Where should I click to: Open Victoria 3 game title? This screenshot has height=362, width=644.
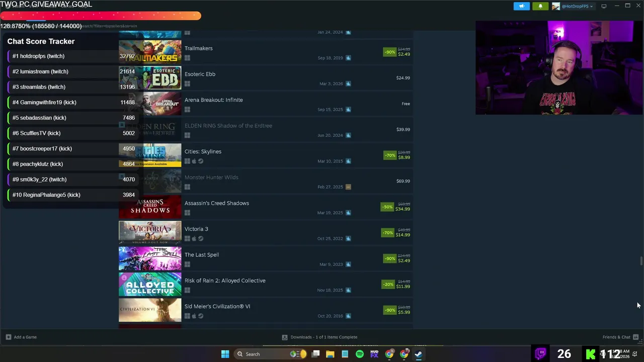196,229
